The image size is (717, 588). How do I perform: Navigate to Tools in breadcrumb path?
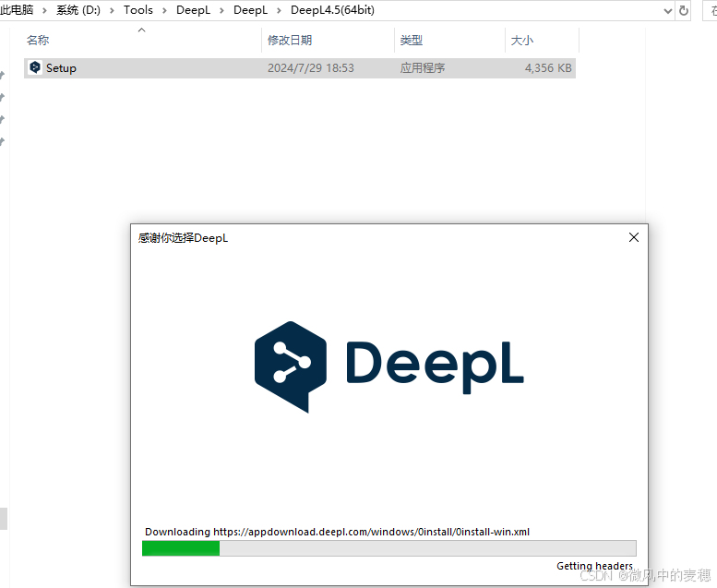click(138, 9)
